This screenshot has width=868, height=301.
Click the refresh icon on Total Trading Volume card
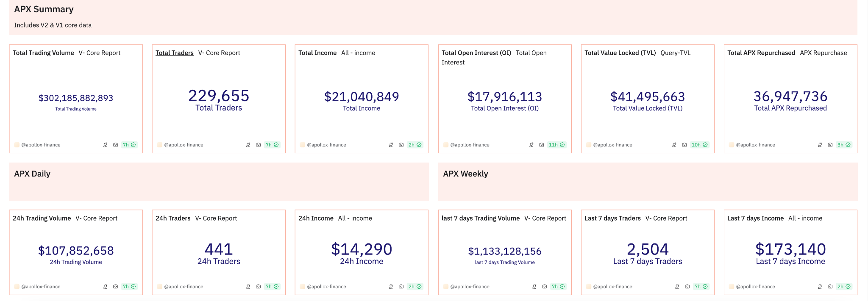point(105,145)
